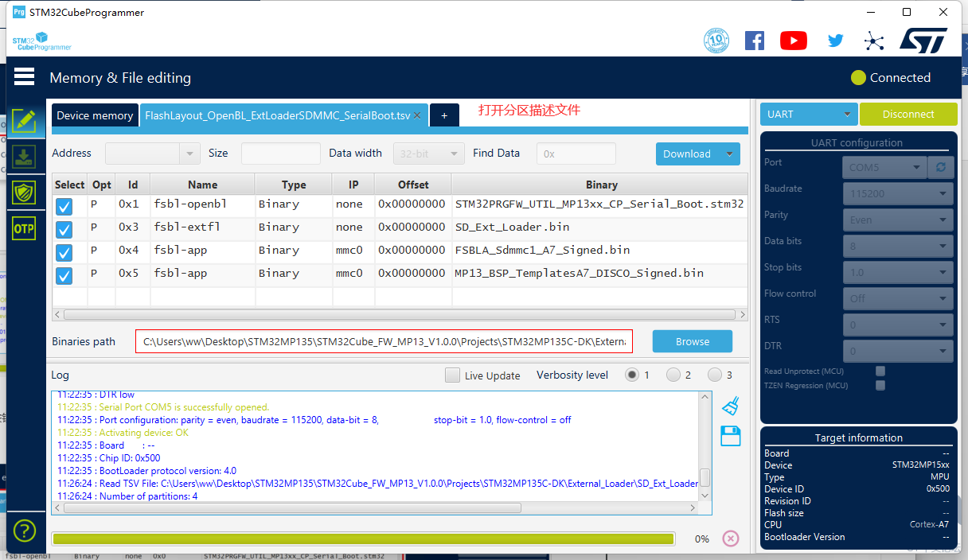Open the shield security options icon
This screenshot has height=560, width=968.
tap(25, 192)
